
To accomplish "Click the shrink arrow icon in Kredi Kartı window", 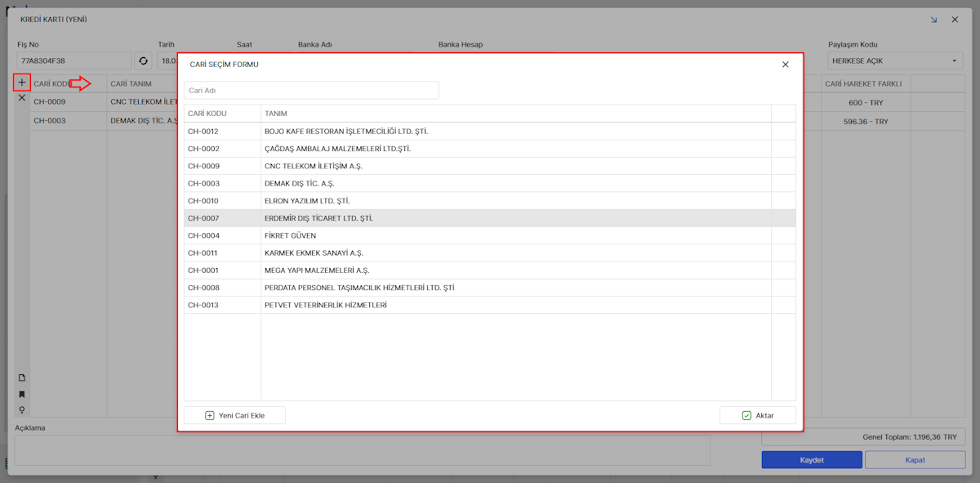I will [933, 20].
